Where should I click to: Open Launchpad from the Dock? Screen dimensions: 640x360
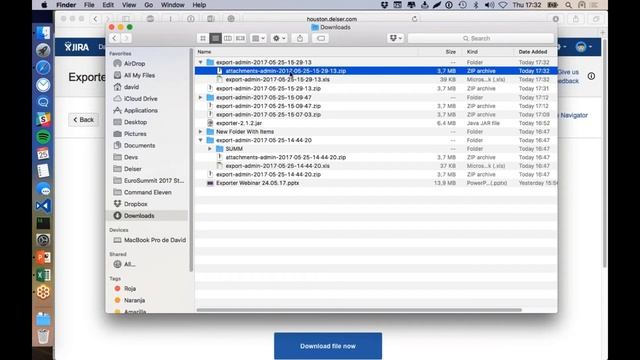(x=43, y=50)
